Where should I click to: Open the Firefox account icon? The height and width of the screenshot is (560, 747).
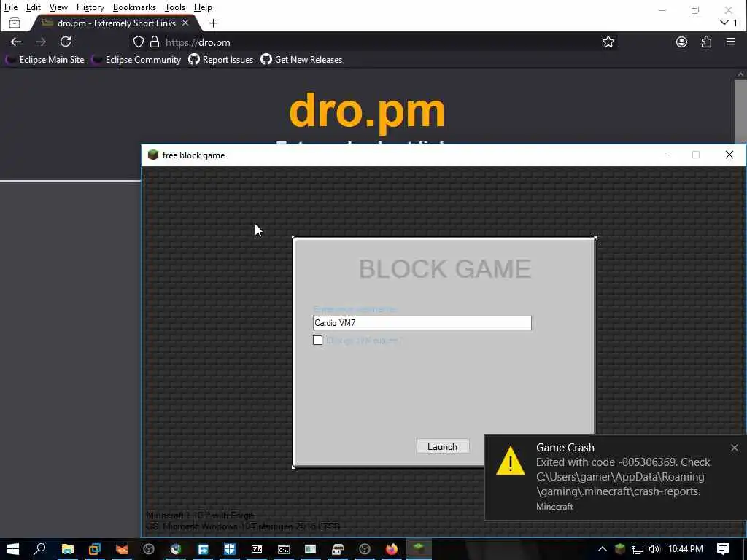click(682, 42)
